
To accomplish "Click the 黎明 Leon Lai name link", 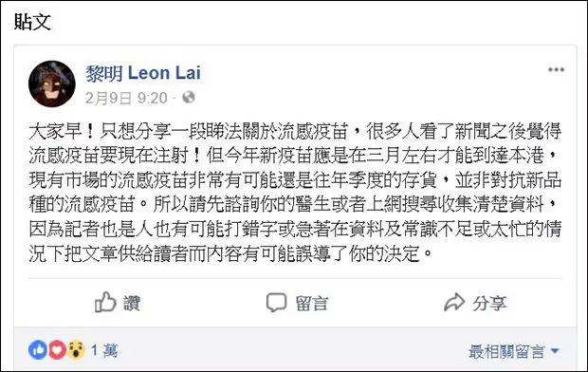I will (143, 73).
